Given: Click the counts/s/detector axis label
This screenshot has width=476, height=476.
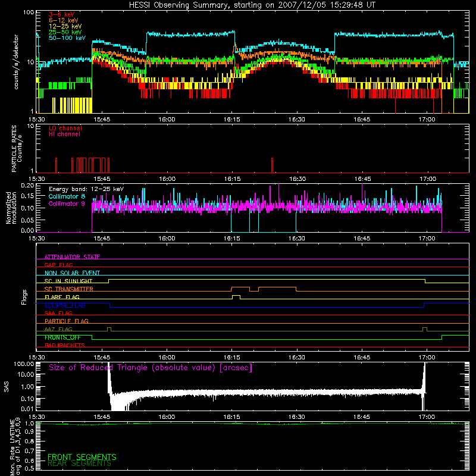Looking at the screenshot, I should coord(16,62).
